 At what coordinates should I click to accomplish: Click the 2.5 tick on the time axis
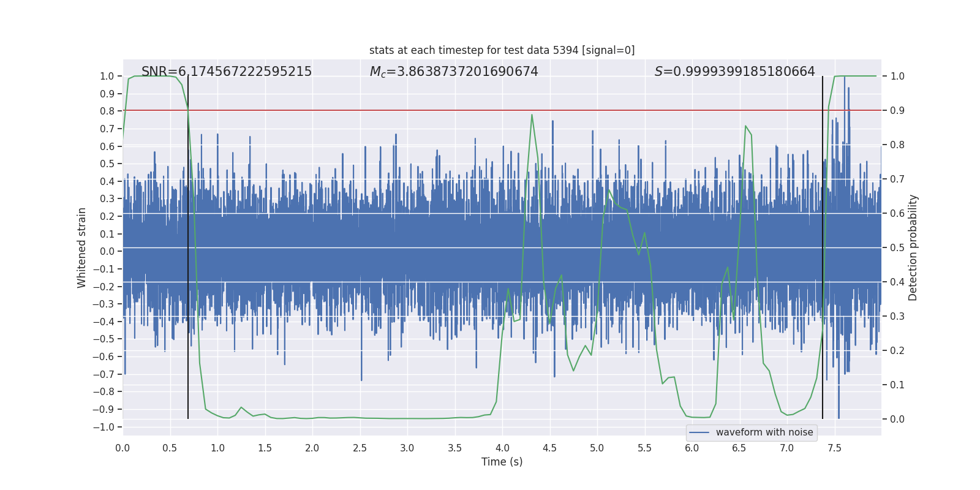(x=360, y=448)
